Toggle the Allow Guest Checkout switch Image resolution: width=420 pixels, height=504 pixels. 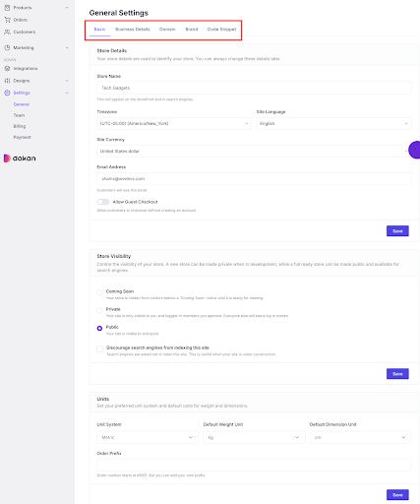pyautogui.click(x=103, y=202)
